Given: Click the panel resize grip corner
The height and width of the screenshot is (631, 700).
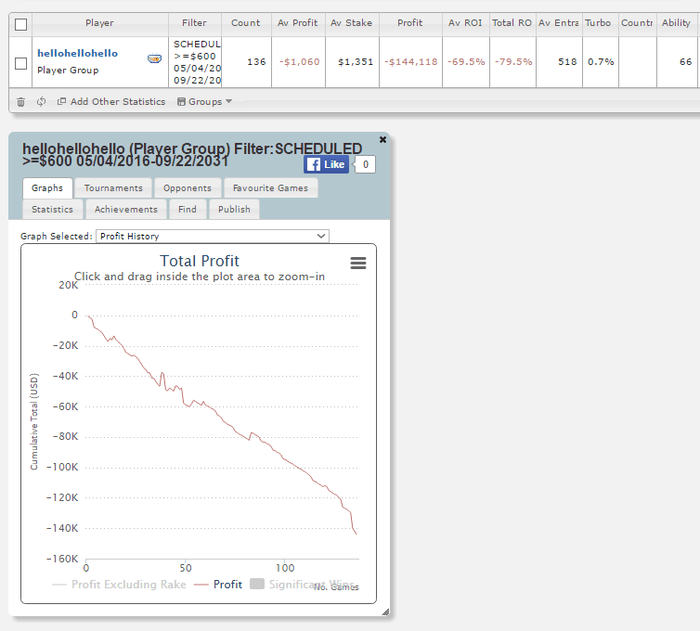Looking at the screenshot, I should click(x=385, y=612).
